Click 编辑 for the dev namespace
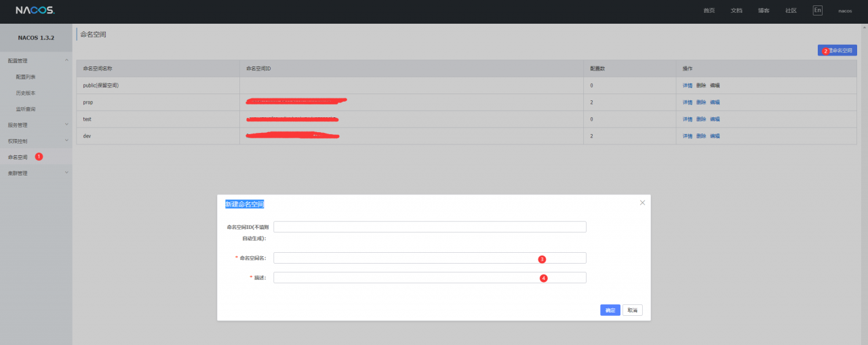 (x=715, y=136)
